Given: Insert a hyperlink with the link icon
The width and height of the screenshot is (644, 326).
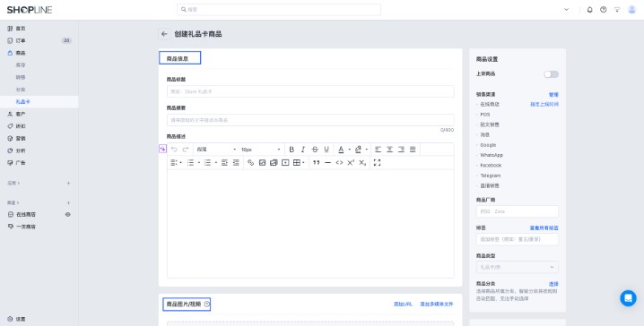Looking at the screenshot, I should click(x=250, y=163).
